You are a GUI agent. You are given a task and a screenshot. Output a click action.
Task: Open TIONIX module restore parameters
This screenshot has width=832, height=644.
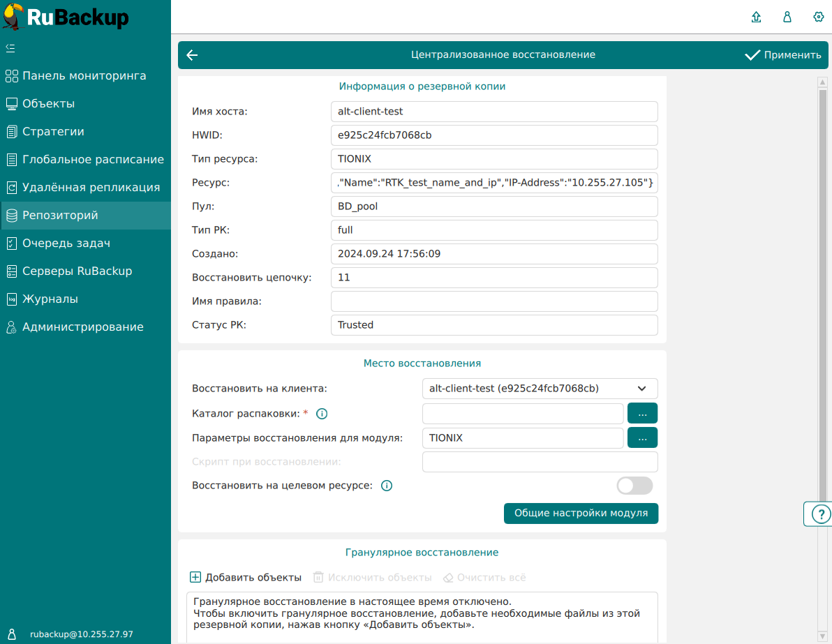click(x=642, y=438)
